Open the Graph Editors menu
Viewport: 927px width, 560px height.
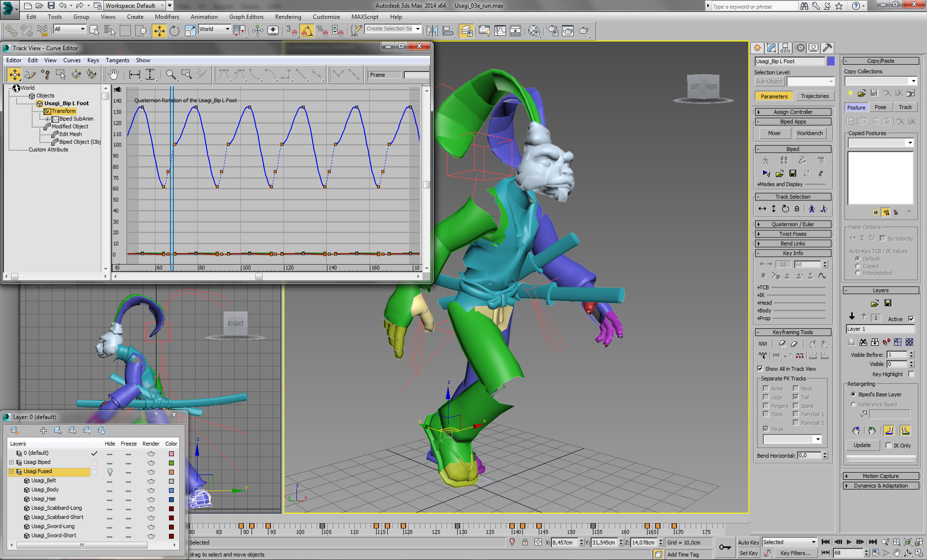[x=246, y=17]
